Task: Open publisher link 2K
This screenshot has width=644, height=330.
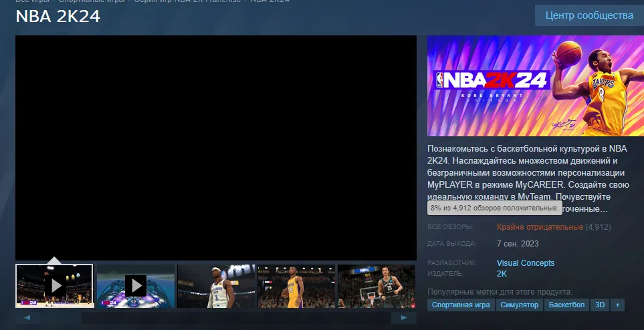Action: [x=502, y=273]
